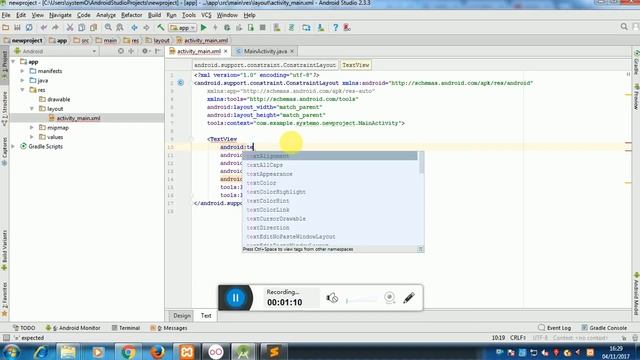The height and width of the screenshot is (360, 640).
Task: Open the Event Log panel
Action: (x=554, y=328)
